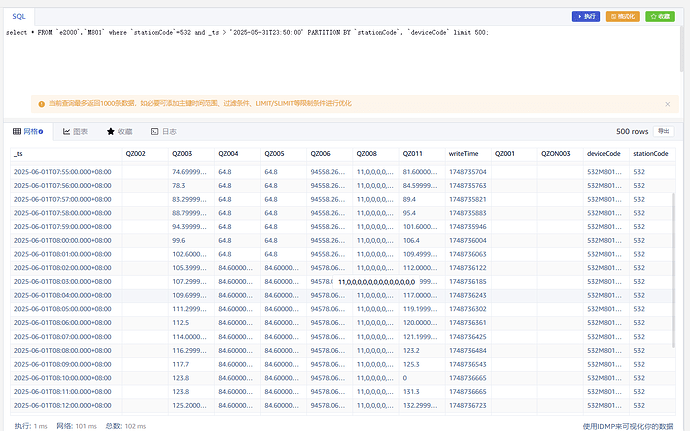
Task: Open the 收藏 (Favorites) star tab
Action: point(119,131)
